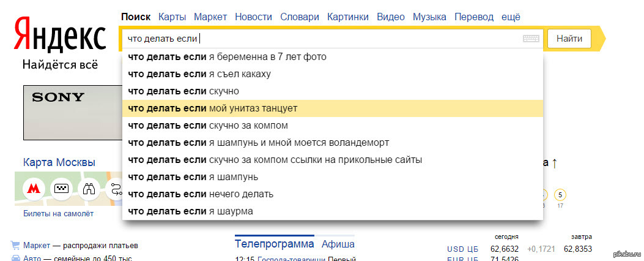This screenshot has height=261, width=644.
Task: Pick suggestion что делать если скучно
Action: coord(332,91)
